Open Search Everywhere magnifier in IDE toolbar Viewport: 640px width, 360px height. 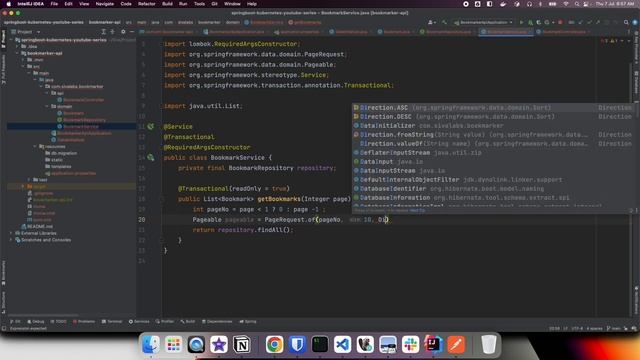(626, 22)
